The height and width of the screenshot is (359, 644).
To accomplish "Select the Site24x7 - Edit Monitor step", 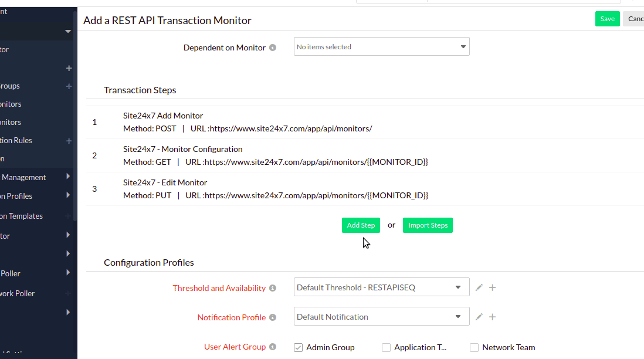I will [x=165, y=182].
